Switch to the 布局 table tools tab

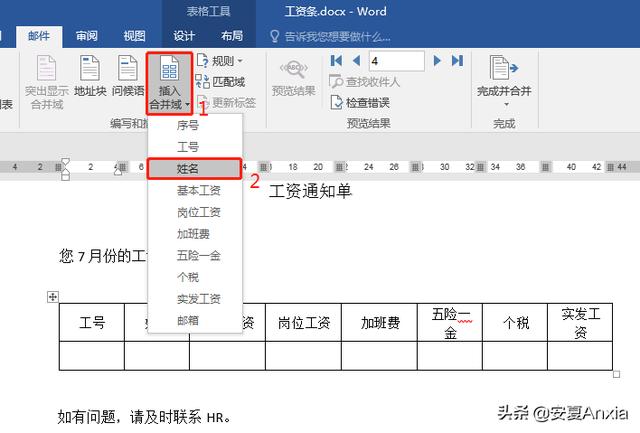[232, 36]
